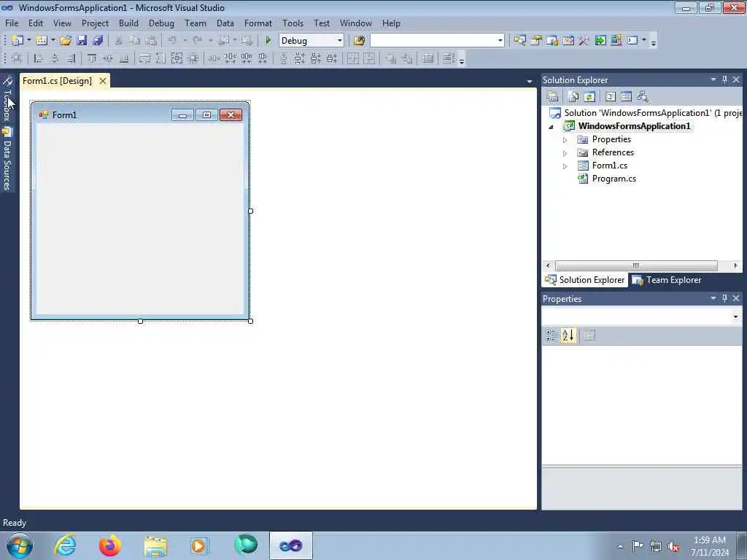The image size is (747, 560).
Task: Click the View Code icon in Solution Explorer
Action: pos(611,97)
